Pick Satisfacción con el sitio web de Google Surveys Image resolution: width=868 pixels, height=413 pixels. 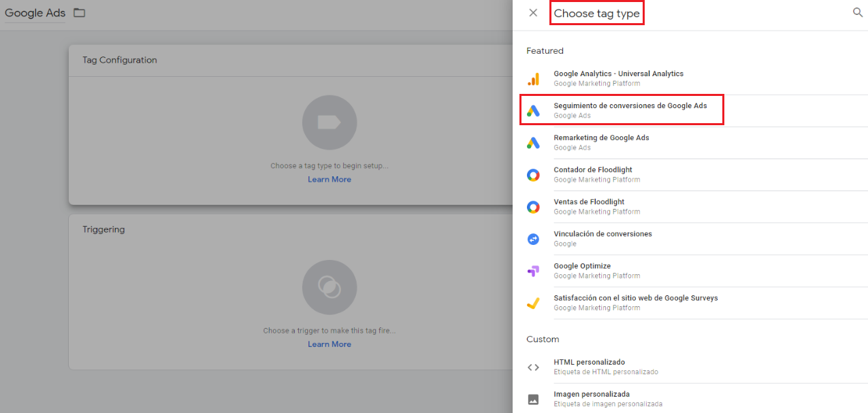click(690, 303)
